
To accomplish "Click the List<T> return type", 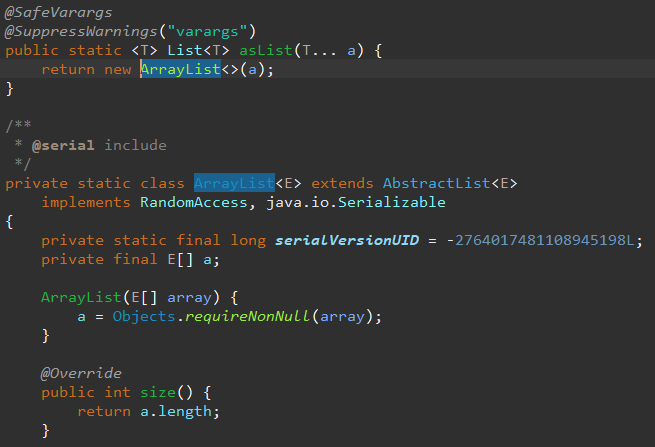I will (x=198, y=51).
